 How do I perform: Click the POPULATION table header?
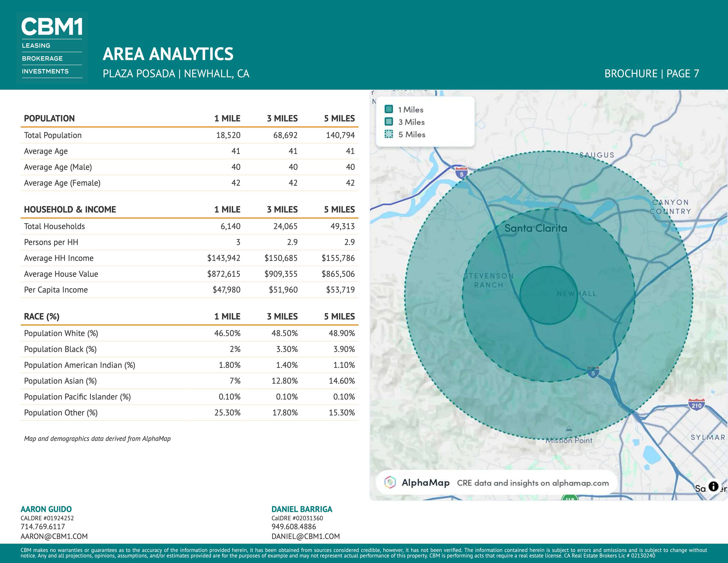click(x=49, y=119)
